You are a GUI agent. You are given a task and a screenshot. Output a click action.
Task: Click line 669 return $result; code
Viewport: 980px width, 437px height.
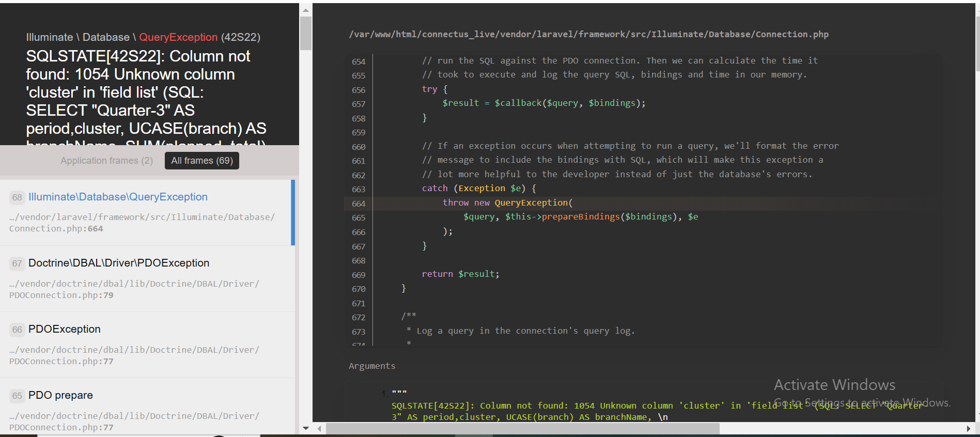[461, 274]
